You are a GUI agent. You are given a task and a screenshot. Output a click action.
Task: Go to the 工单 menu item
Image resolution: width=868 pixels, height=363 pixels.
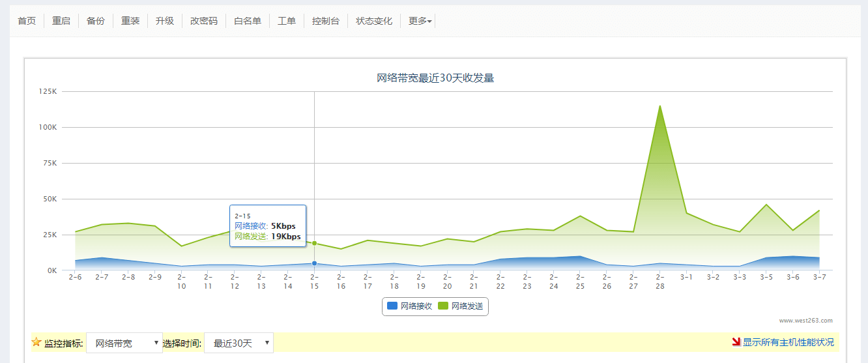tap(287, 21)
